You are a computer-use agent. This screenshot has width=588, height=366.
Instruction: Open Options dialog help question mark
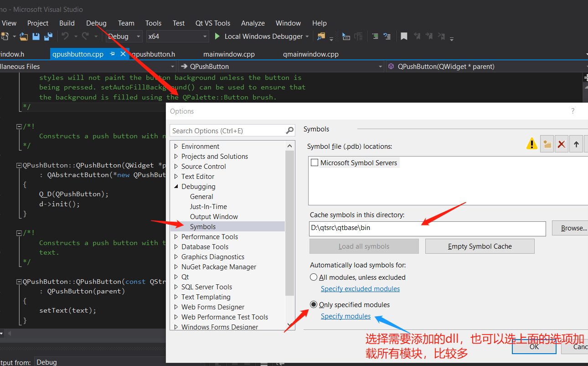pyautogui.click(x=573, y=111)
